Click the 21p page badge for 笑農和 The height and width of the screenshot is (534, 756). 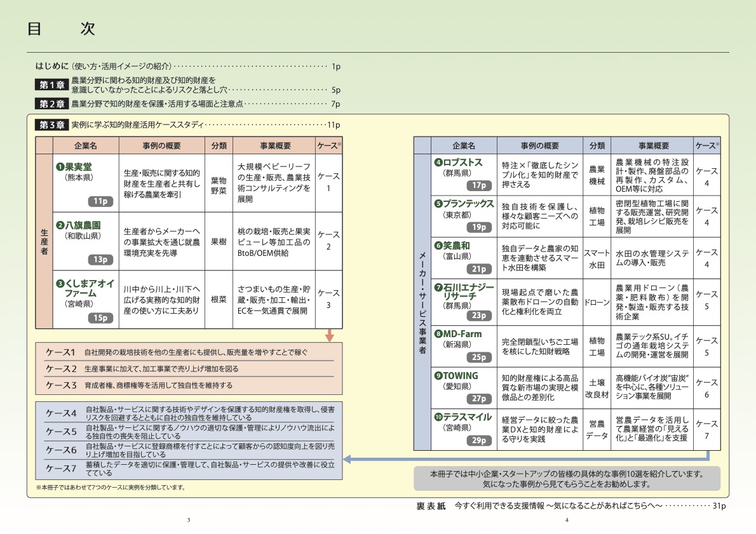[x=479, y=269]
